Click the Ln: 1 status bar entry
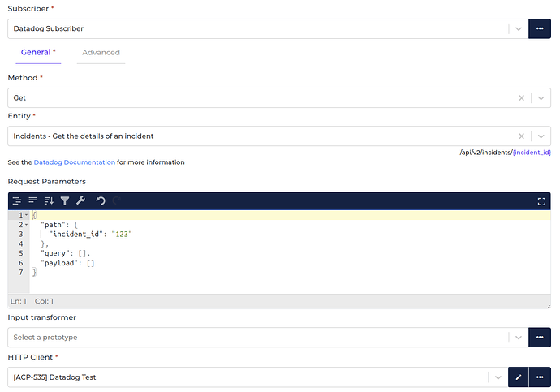The width and height of the screenshot is (560, 392). coord(19,301)
